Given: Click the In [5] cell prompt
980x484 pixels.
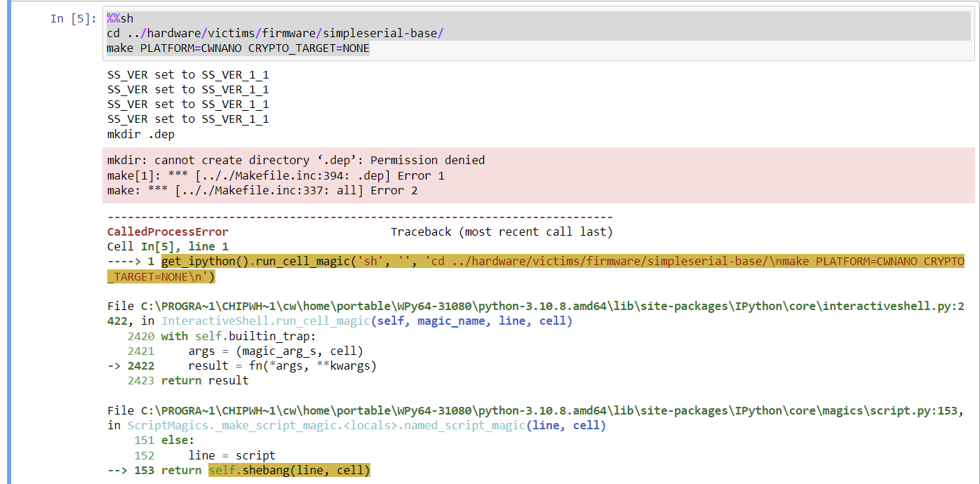Looking at the screenshot, I should [x=73, y=19].
